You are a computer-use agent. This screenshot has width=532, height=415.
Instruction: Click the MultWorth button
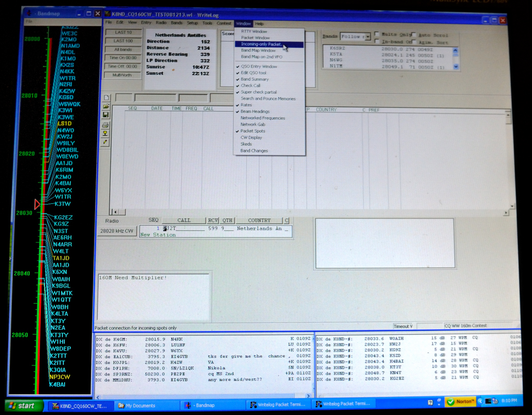click(123, 75)
